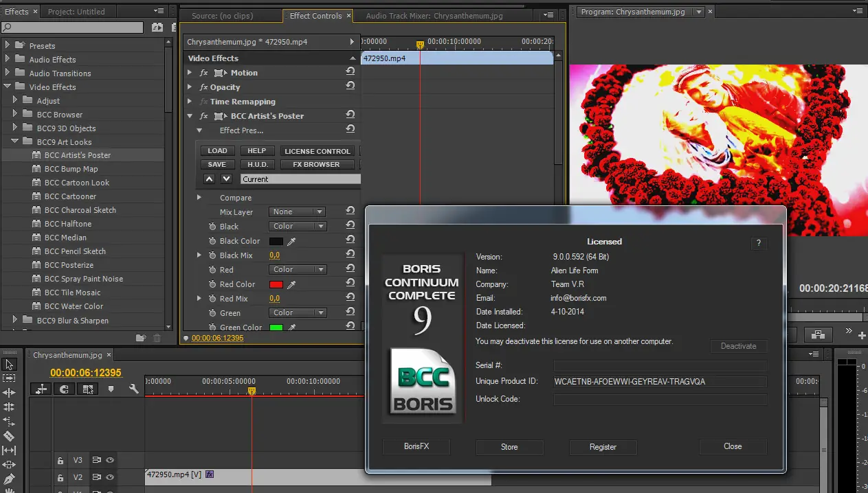Screen dimensions: 868x493
Task: Pick Red Color with the eyedropper
Action: coord(291,284)
